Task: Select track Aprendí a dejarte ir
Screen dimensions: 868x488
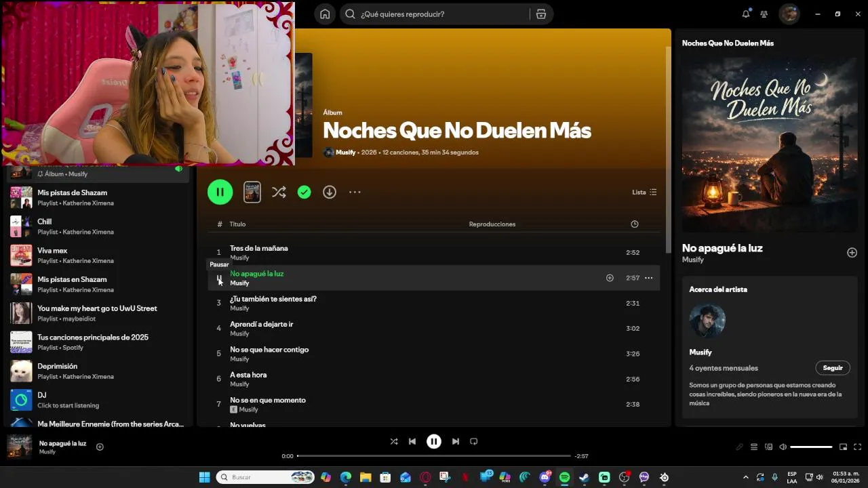Action: point(434,328)
